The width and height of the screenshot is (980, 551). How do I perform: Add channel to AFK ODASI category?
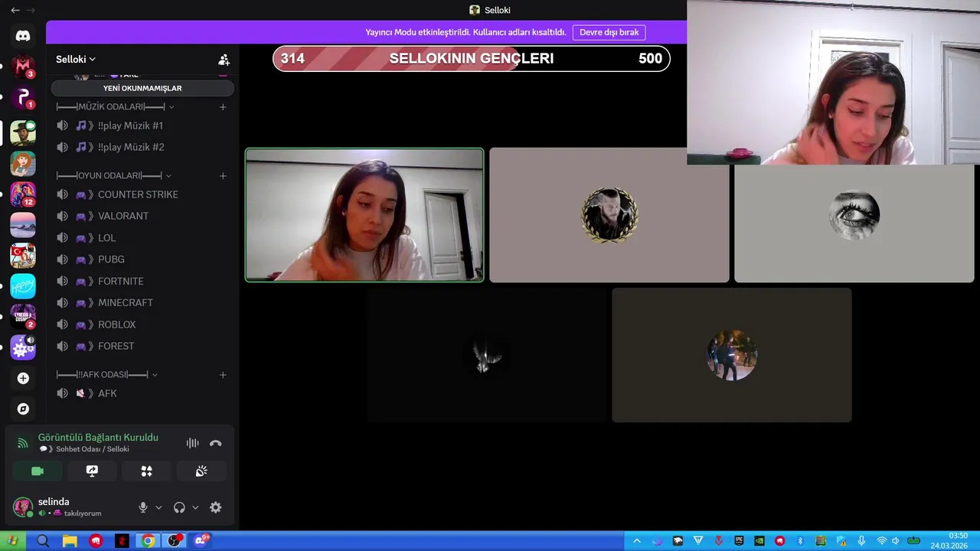pos(223,375)
